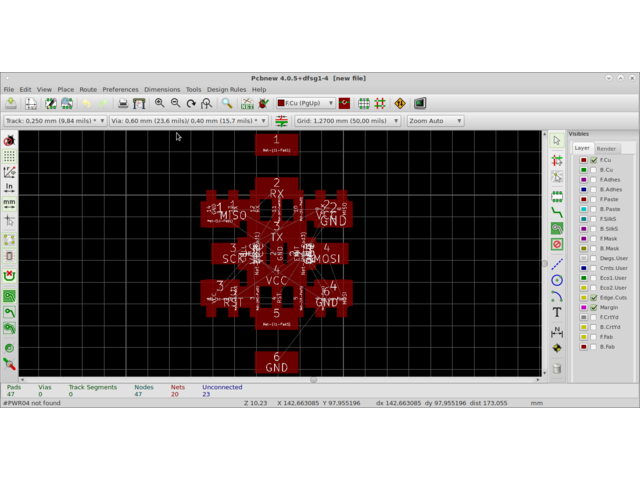Open the File menu
Viewport: 640px width, 480px height.
coord(9,89)
